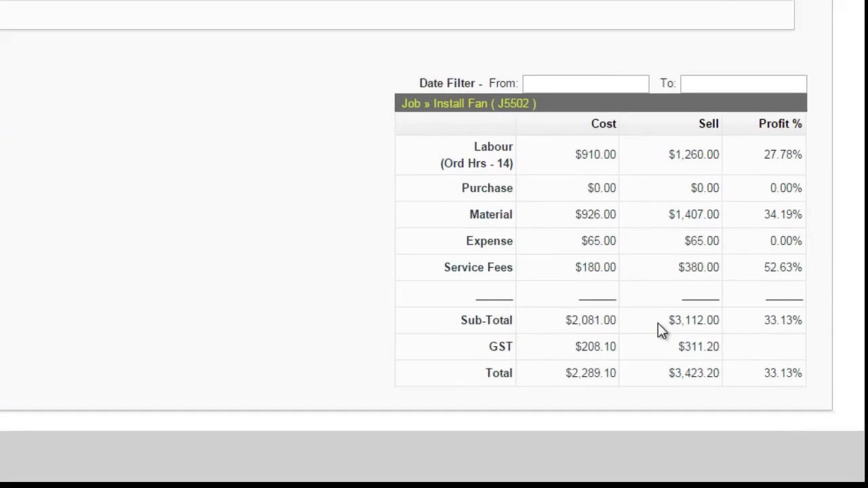The height and width of the screenshot is (488, 868).
Task: Select the Sell column header
Action: coord(709,123)
